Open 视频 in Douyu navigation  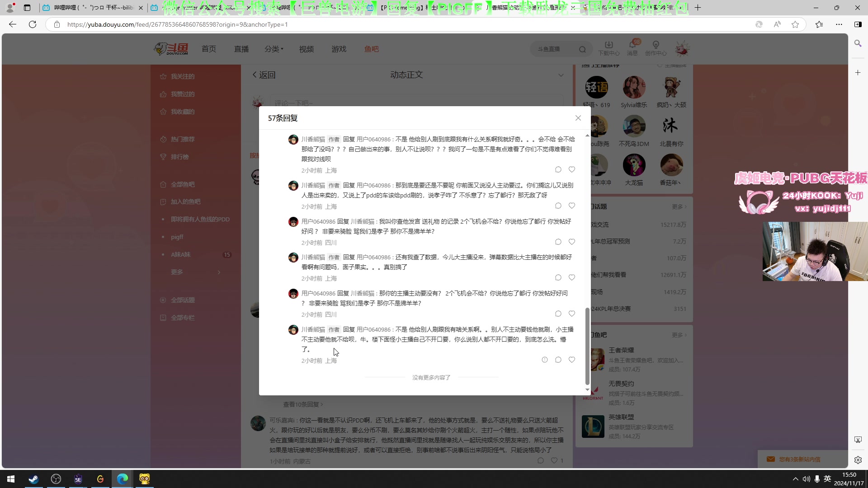tap(306, 49)
